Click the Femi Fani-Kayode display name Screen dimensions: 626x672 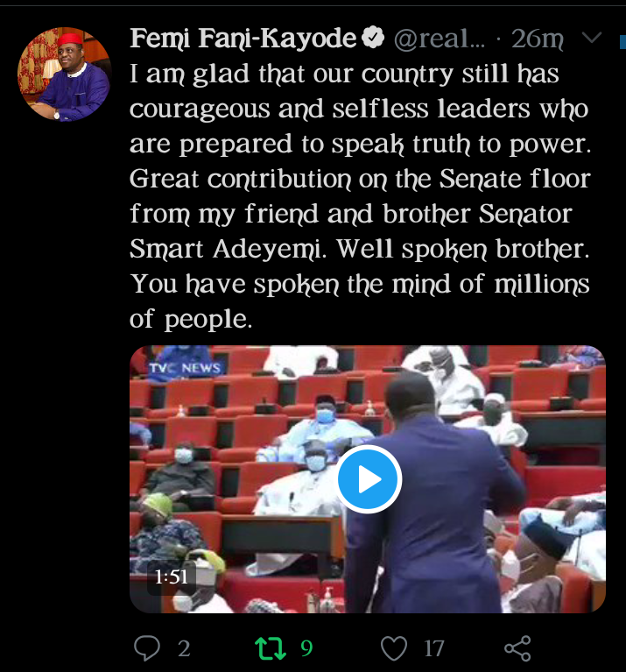243,39
